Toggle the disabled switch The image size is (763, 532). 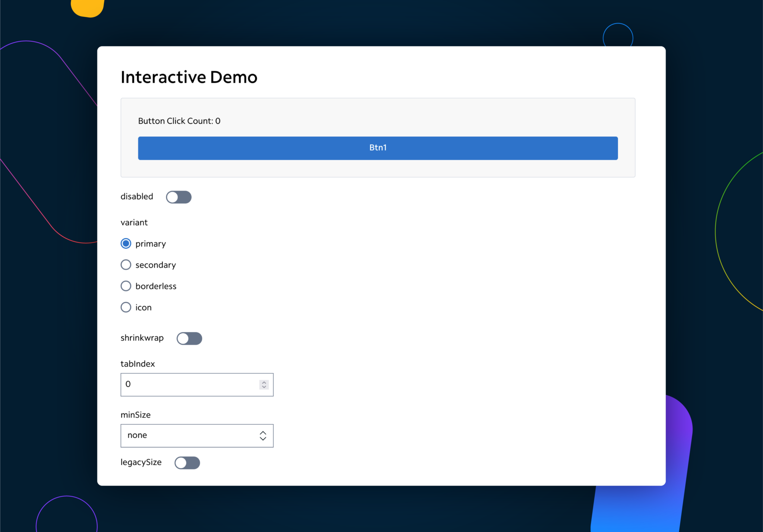[x=179, y=197]
